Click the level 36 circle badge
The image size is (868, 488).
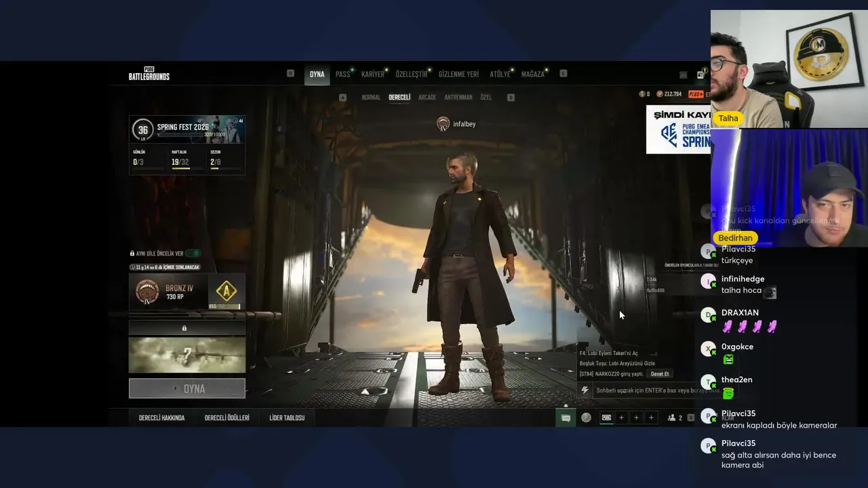(x=142, y=129)
